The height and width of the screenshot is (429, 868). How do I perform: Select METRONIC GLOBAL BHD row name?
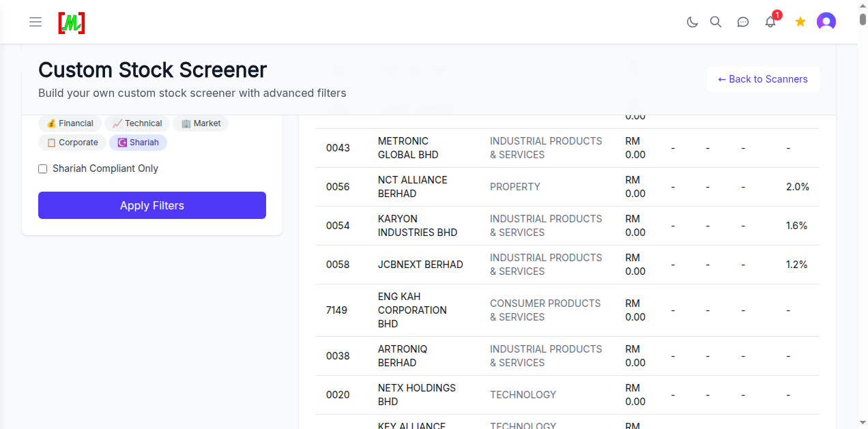click(x=408, y=148)
